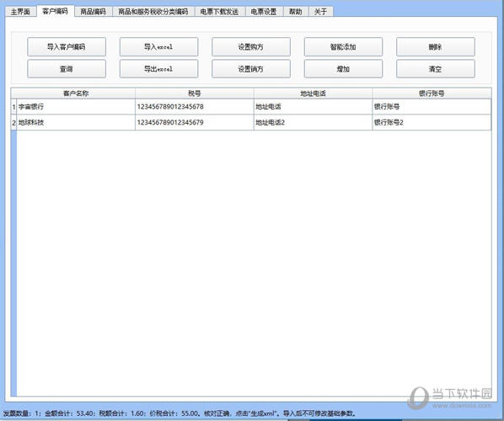Open the 商品编码 tab
The image size is (504, 421).
[x=94, y=12]
